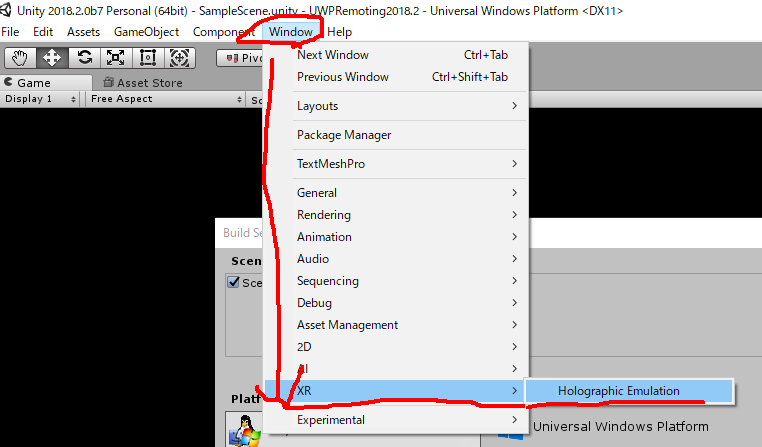Select the Rect transform tool icon

[148, 58]
